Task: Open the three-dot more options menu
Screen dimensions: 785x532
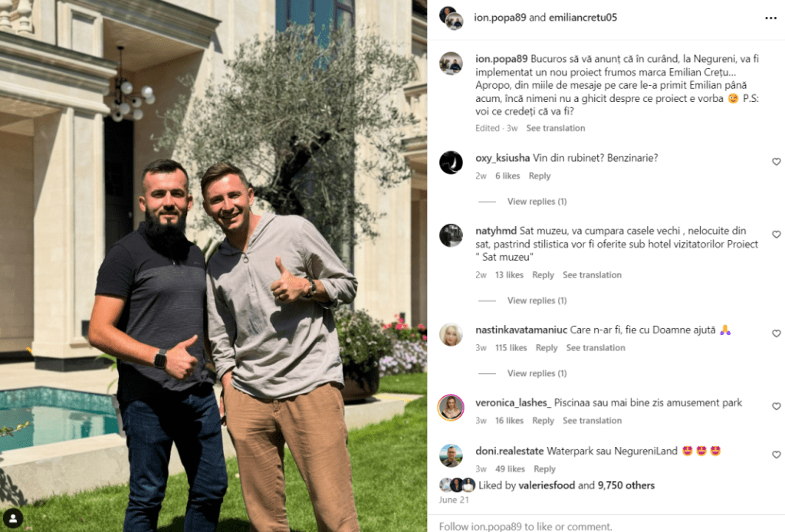Action: tap(770, 18)
